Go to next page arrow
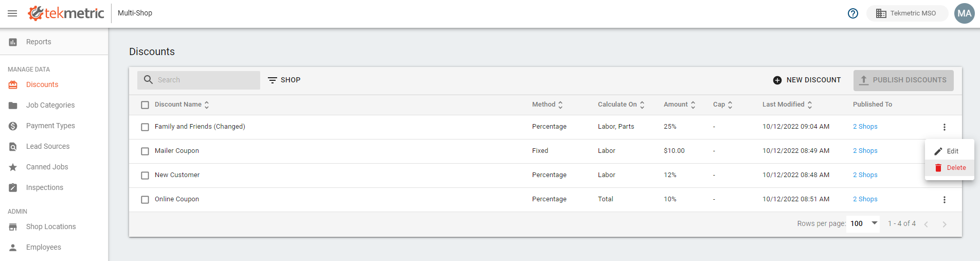Screen dimensions: 980x261 [945, 224]
